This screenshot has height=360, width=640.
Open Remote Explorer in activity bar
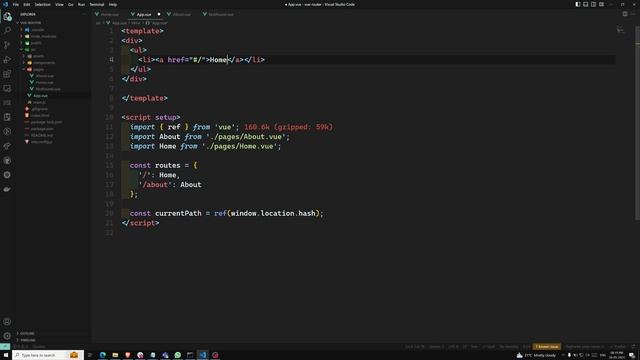tap(7, 88)
